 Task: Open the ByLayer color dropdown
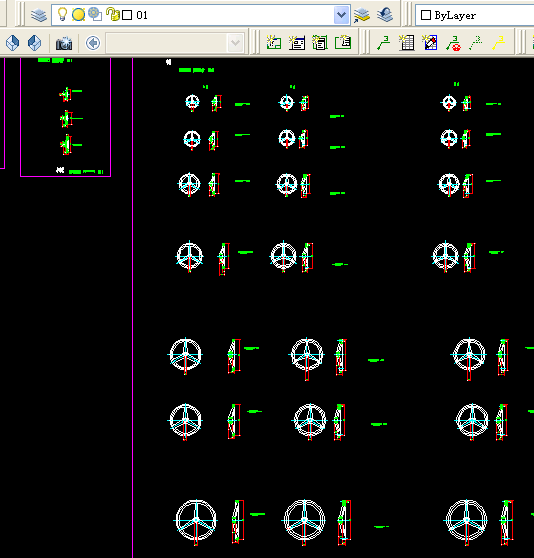474,15
